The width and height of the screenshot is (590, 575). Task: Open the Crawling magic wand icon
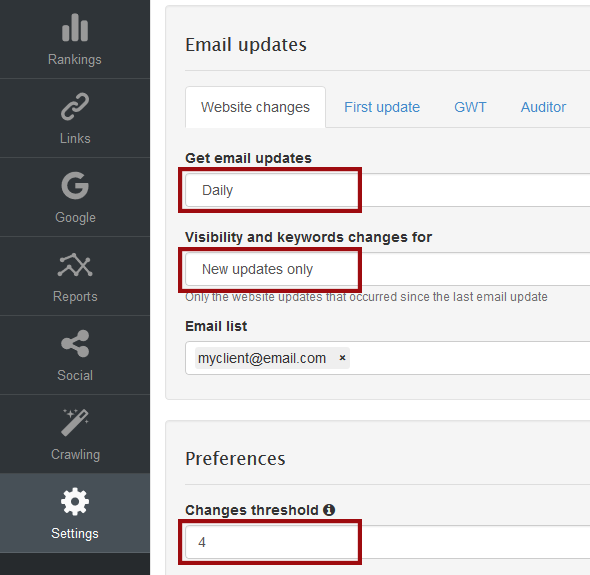click(75, 423)
